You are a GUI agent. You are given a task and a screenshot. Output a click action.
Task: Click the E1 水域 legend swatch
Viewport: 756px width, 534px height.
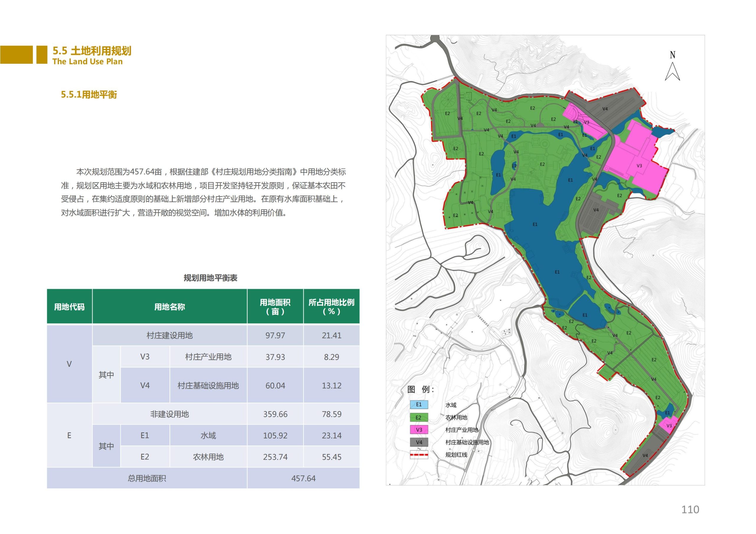coord(419,405)
